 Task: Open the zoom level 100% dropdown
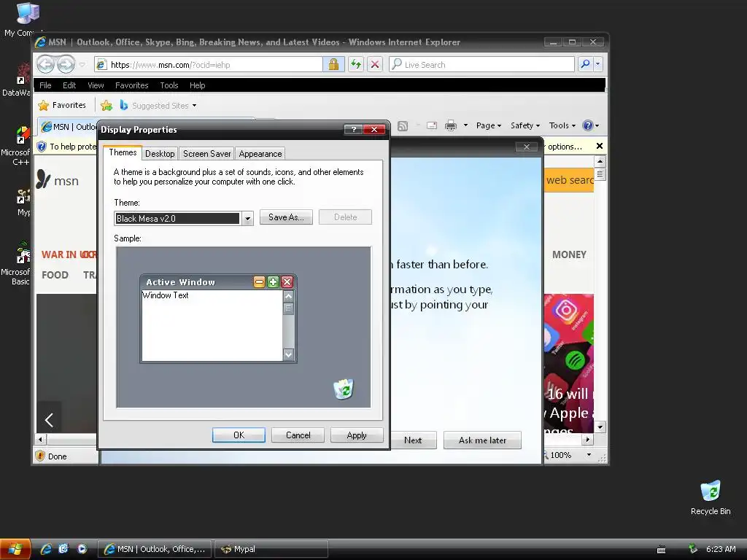pyautogui.click(x=589, y=455)
